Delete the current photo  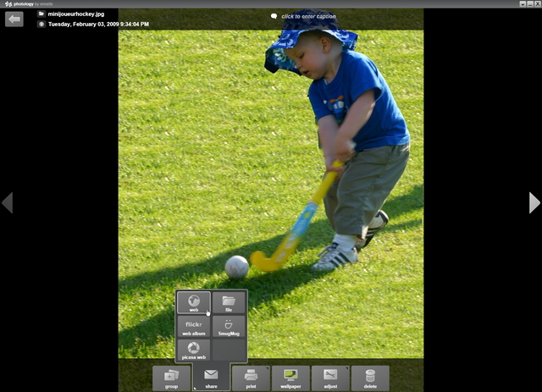tap(370, 378)
